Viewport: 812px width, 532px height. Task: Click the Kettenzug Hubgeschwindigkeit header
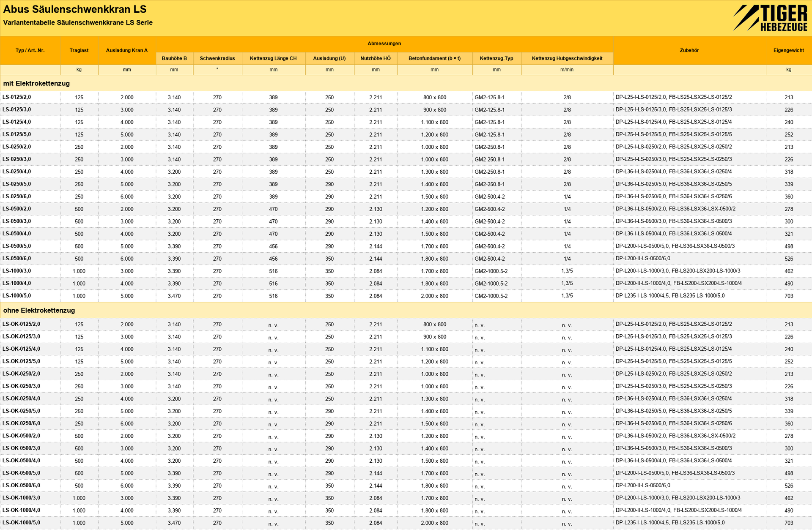tap(567, 58)
